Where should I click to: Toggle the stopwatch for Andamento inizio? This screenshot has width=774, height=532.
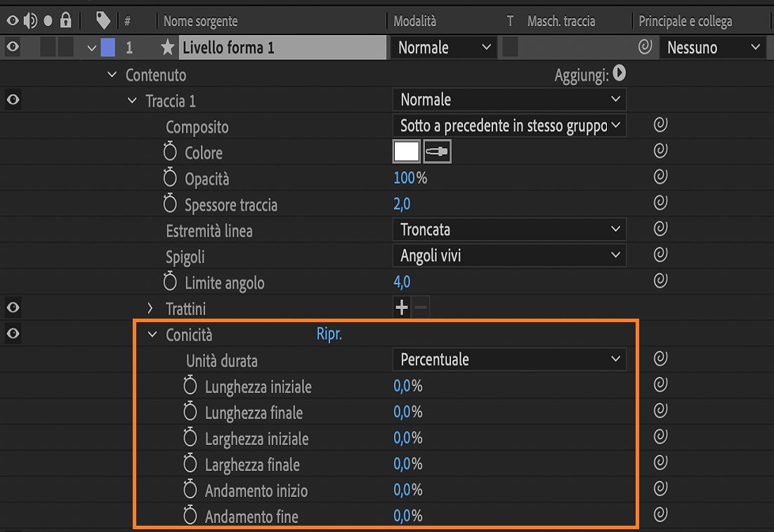pos(188,490)
